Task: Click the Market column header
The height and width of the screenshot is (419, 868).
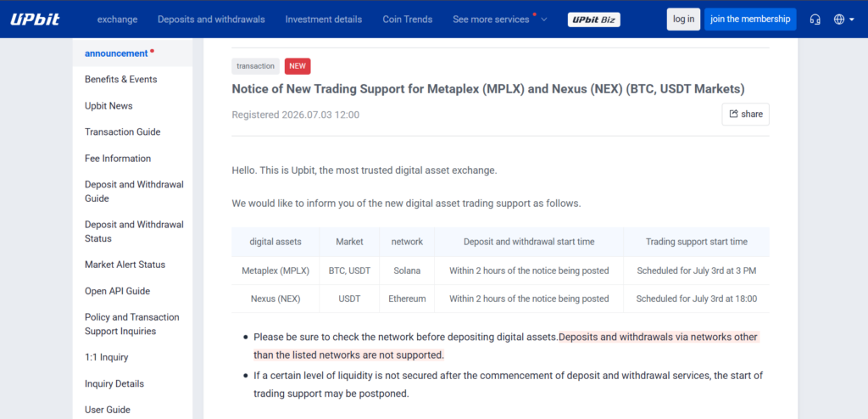Action: coord(349,242)
